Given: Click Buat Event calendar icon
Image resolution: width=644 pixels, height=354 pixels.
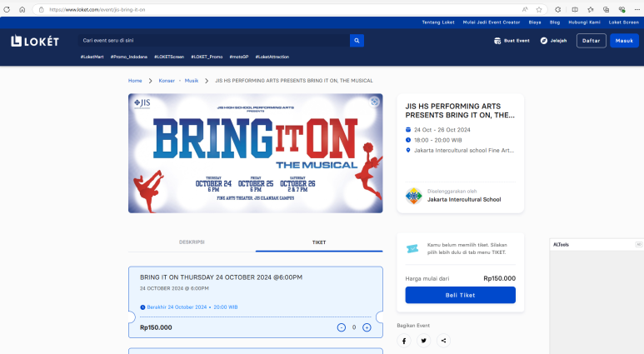Looking at the screenshot, I should (x=497, y=41).
